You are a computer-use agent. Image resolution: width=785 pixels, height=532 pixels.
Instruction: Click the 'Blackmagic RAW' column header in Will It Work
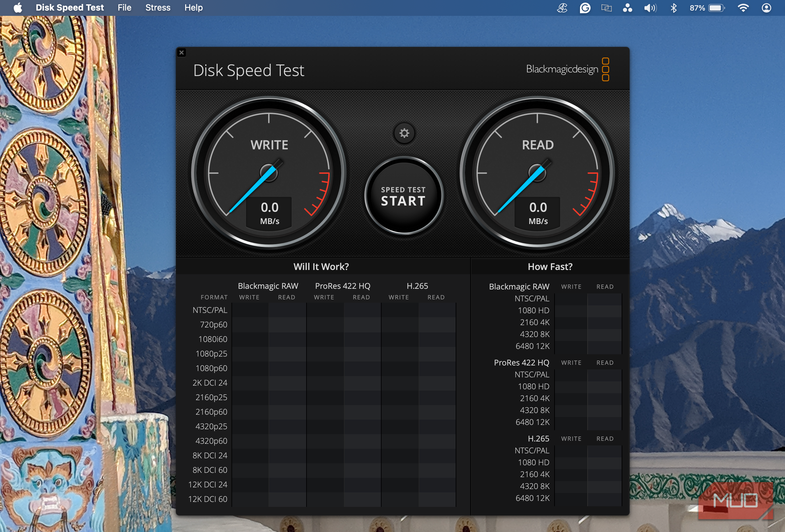tap(268, 286)
